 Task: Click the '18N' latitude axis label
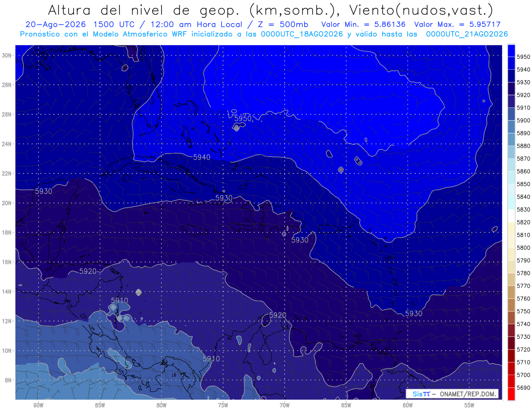pos(7,233)
